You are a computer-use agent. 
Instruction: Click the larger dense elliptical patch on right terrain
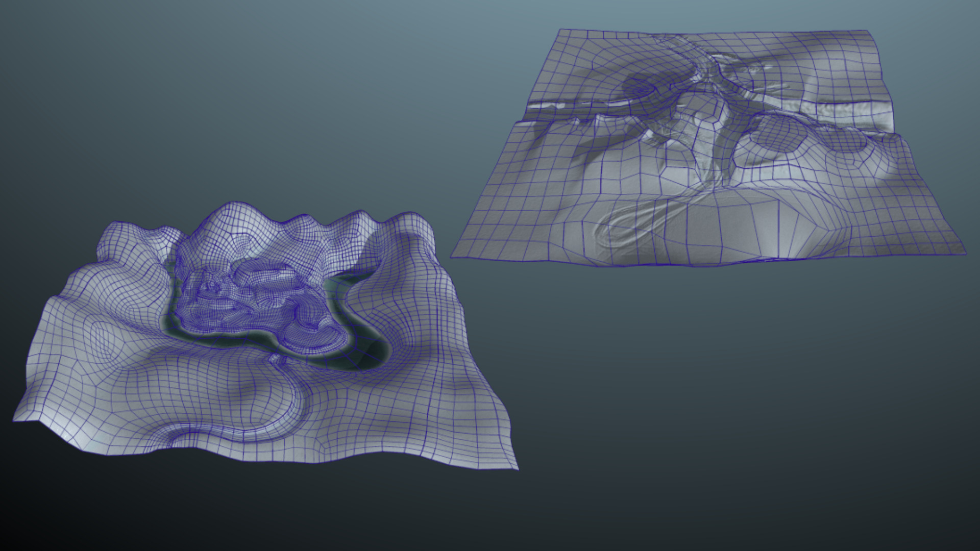click(x=778, y=134)
